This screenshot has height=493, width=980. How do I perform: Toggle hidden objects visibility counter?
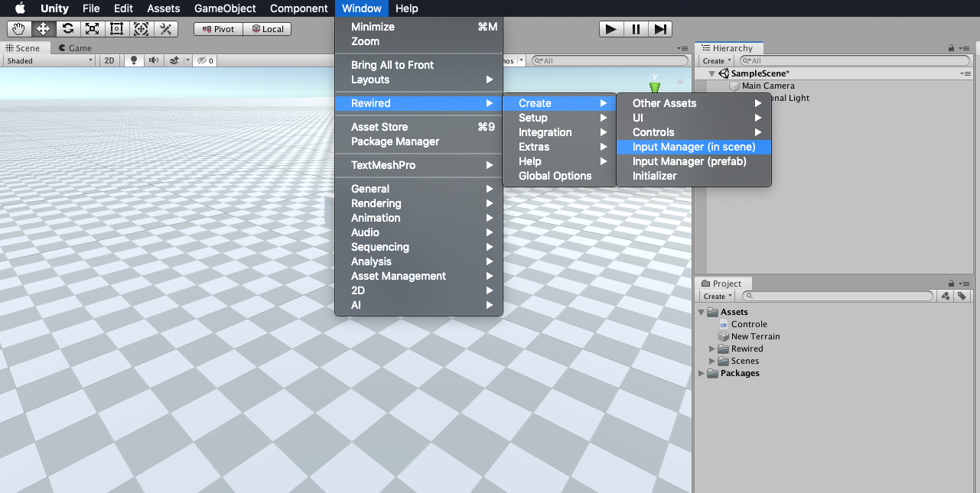[204, 60]
